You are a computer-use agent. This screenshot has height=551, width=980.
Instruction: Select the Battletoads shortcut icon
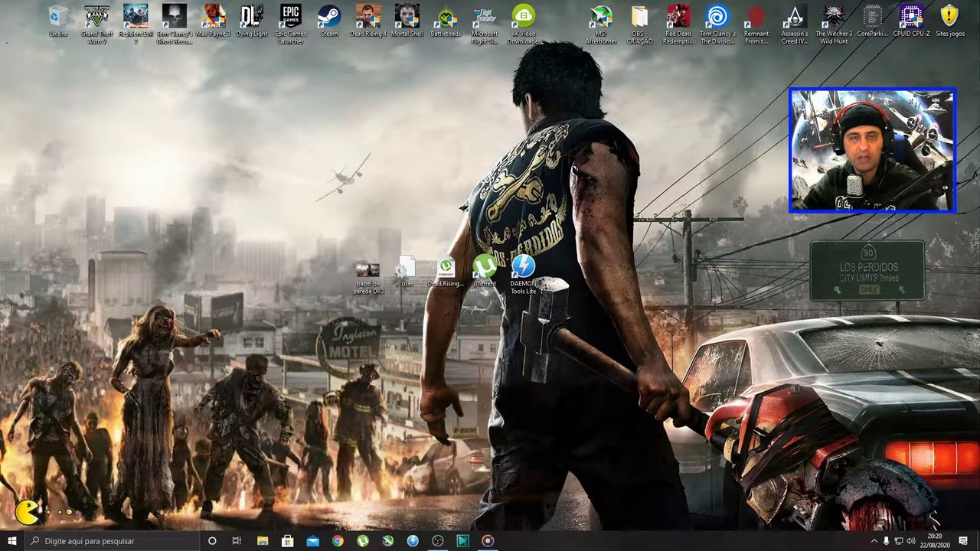coord(446,22)
